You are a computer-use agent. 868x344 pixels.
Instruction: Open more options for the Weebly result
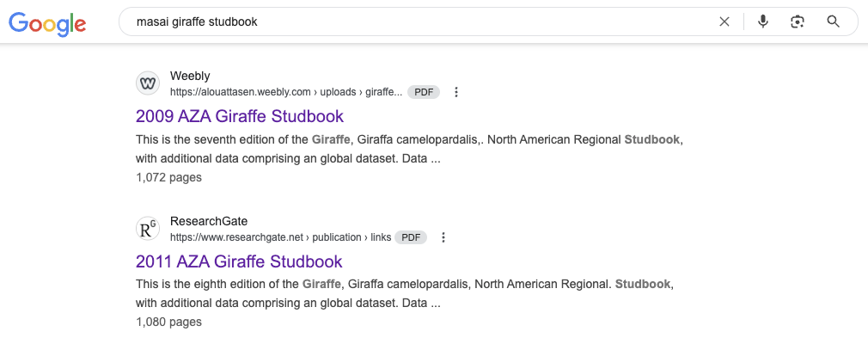(456, 92)
